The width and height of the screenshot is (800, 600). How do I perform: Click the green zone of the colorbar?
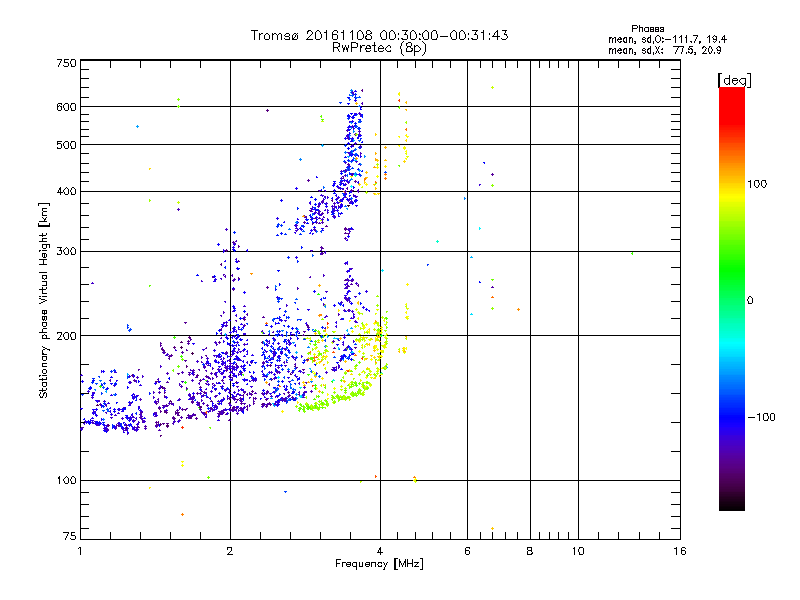coord(732,270)
